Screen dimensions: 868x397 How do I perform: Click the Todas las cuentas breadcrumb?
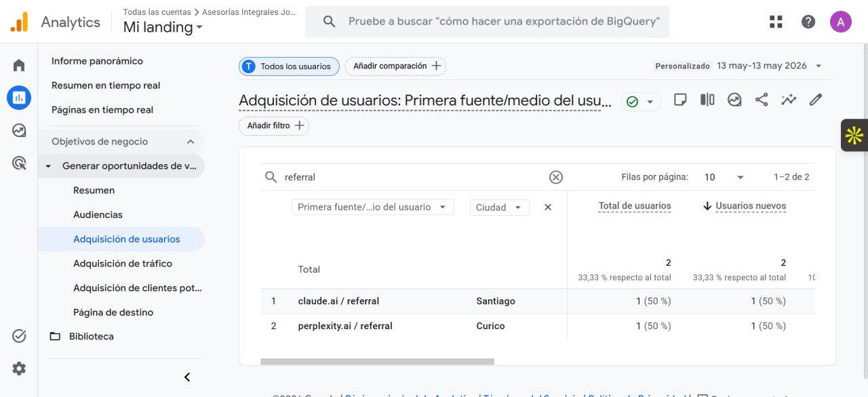pos(157,12)
